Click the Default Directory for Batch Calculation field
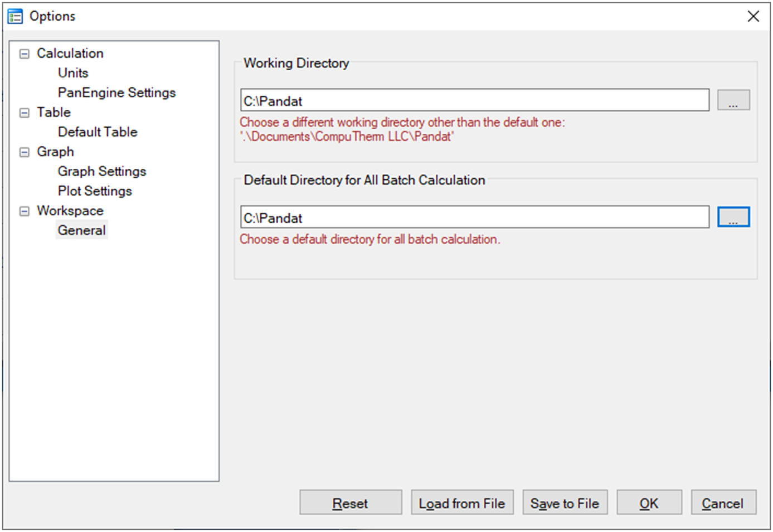 click(x=474, y=218)
